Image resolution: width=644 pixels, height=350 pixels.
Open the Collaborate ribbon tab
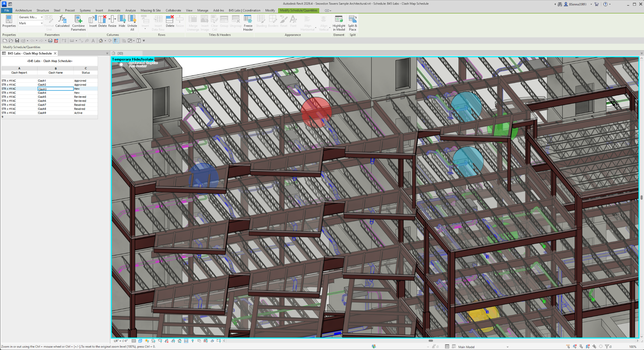(x=173, y=10)
